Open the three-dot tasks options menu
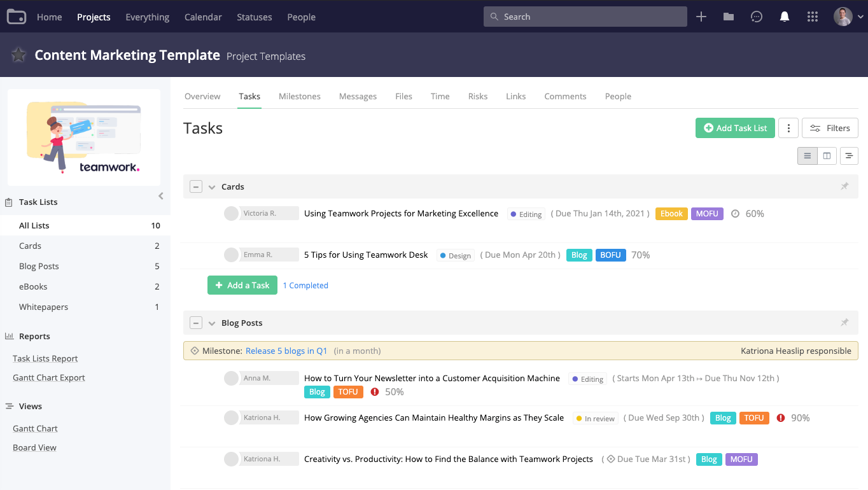The height and width of the screenshot is (490, 868). 788,129
